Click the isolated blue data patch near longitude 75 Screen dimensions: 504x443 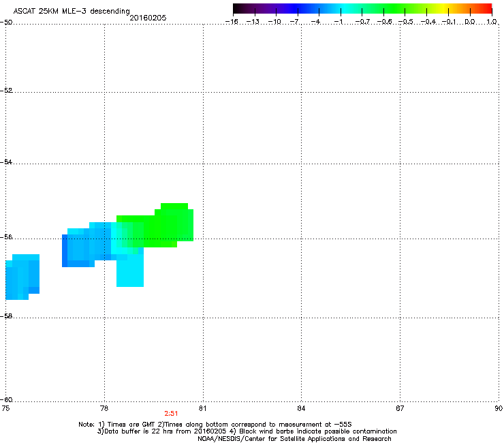[x=22, y=277]
